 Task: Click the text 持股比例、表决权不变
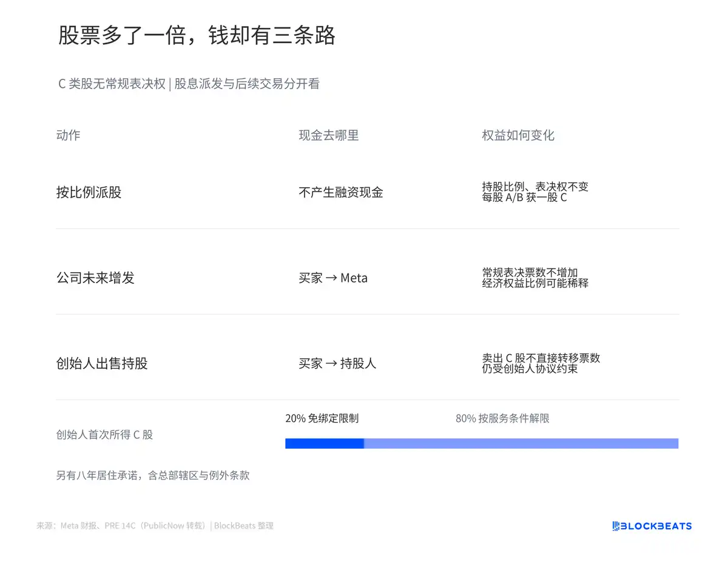(535, 187)
